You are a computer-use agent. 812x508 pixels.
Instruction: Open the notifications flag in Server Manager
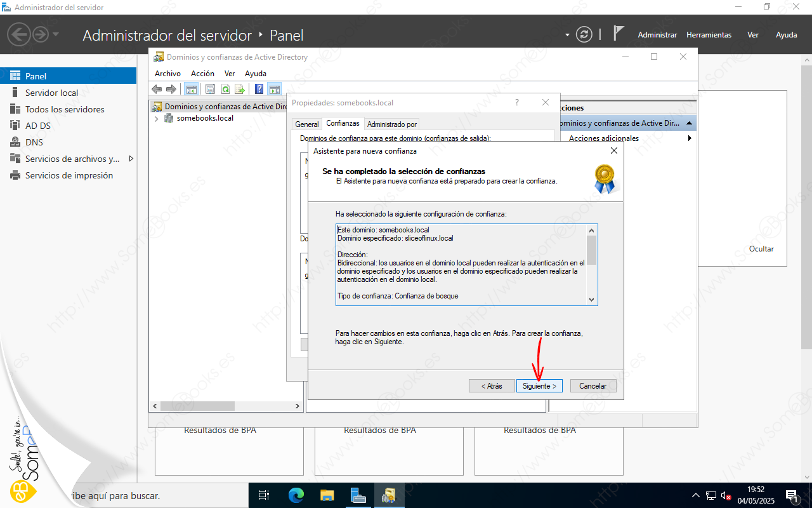click(619, 34)
